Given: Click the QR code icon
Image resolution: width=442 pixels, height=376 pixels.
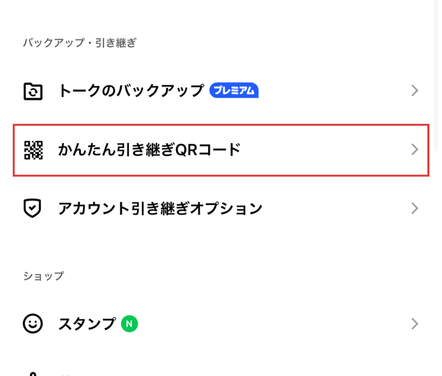Looking at the screenshot, I should [x=33, y=150].
